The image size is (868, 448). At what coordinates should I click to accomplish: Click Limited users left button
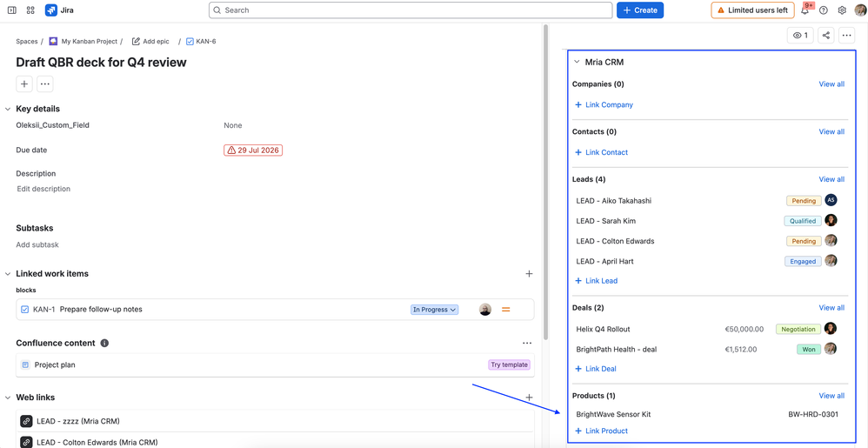tap(752, 10)
